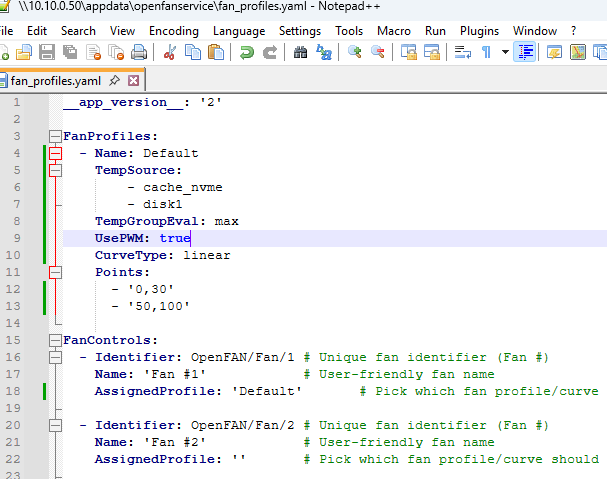
Task: Open the Encoding menu
Action: pyautogui.click(x=174, y=31)
